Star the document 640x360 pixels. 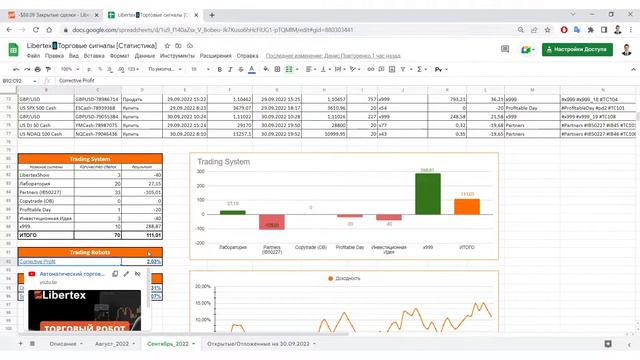tap(167, 46)
